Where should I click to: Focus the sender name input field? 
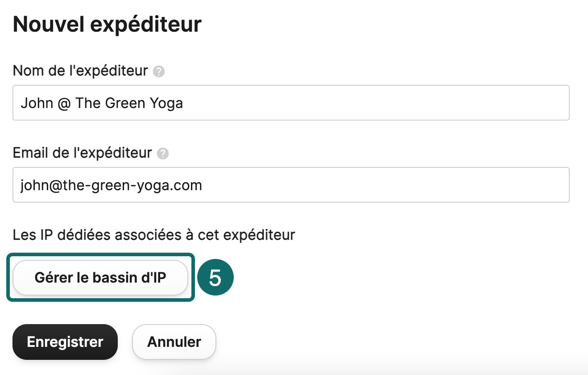coord(291,103)
